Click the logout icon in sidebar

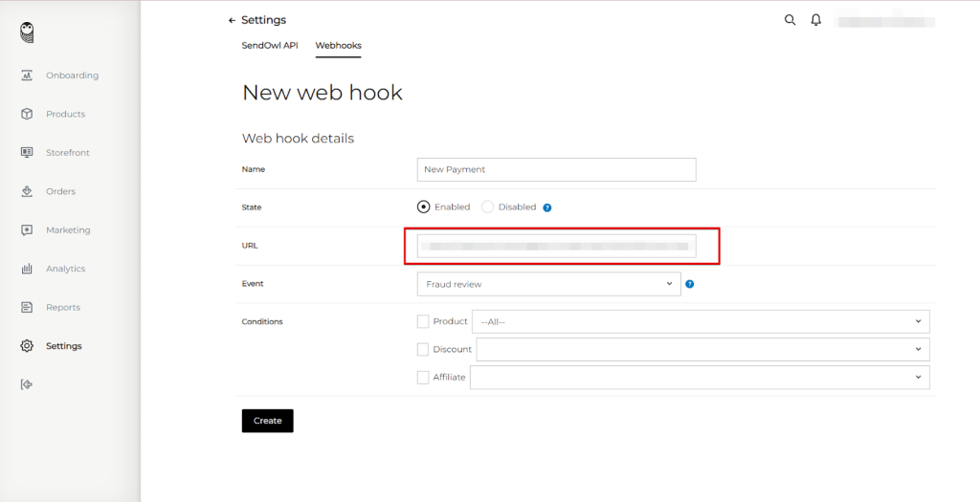pos(27,384)
